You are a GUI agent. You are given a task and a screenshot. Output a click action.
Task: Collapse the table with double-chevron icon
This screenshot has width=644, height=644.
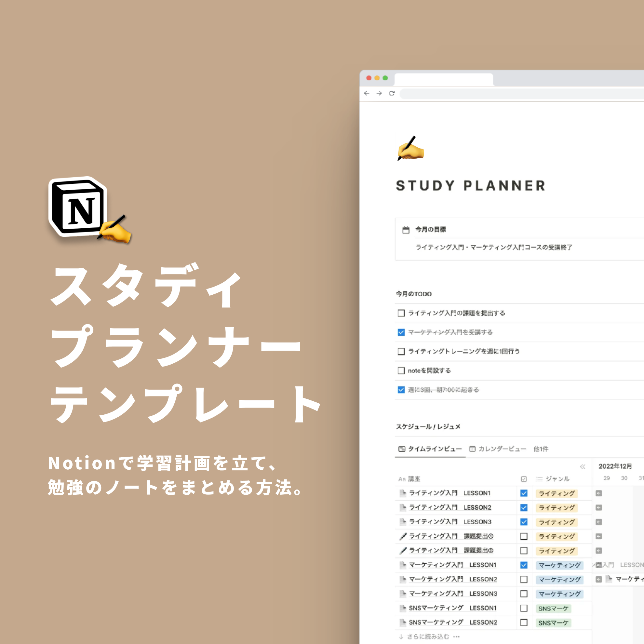point(582,467)
